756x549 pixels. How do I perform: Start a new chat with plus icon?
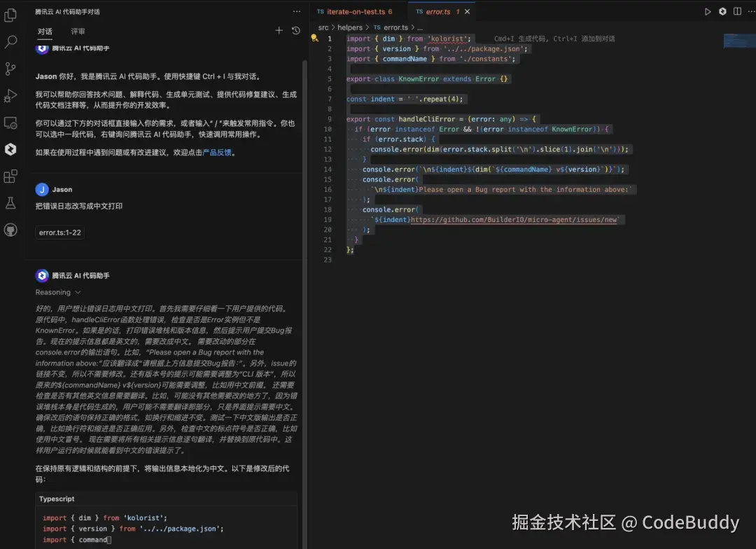point(279,30)
